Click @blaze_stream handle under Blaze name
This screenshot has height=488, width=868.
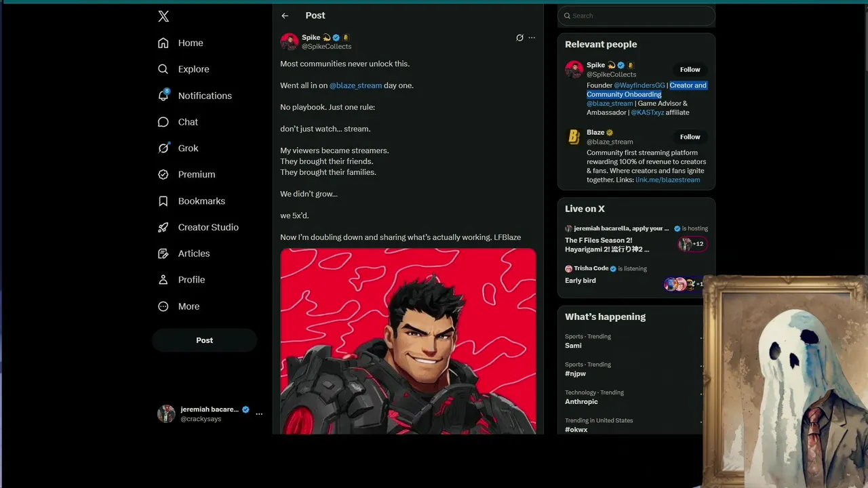[x=610, y=142]
